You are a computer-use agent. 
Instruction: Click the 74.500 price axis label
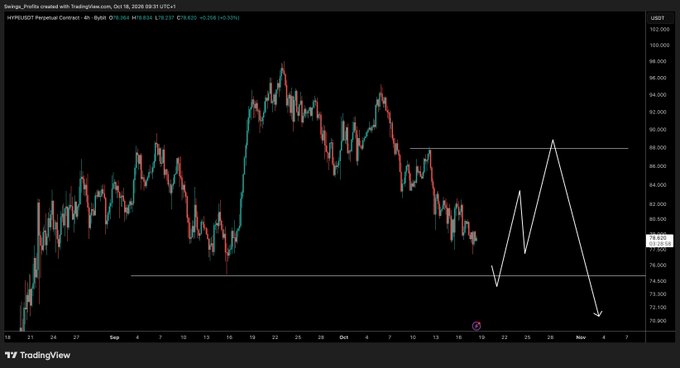pos(658,281)
